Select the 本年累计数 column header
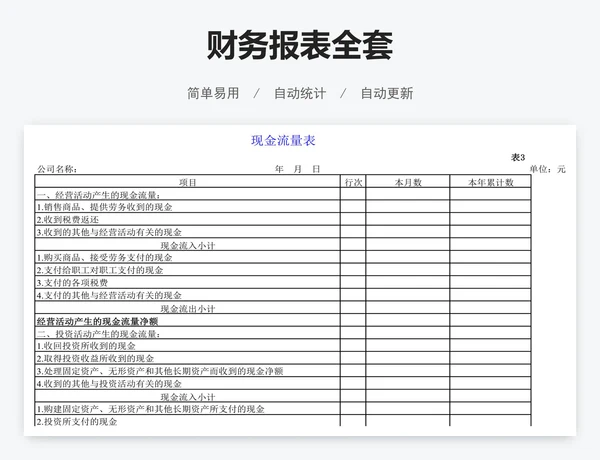Screen dimensions: 600x460 (491, 182)
